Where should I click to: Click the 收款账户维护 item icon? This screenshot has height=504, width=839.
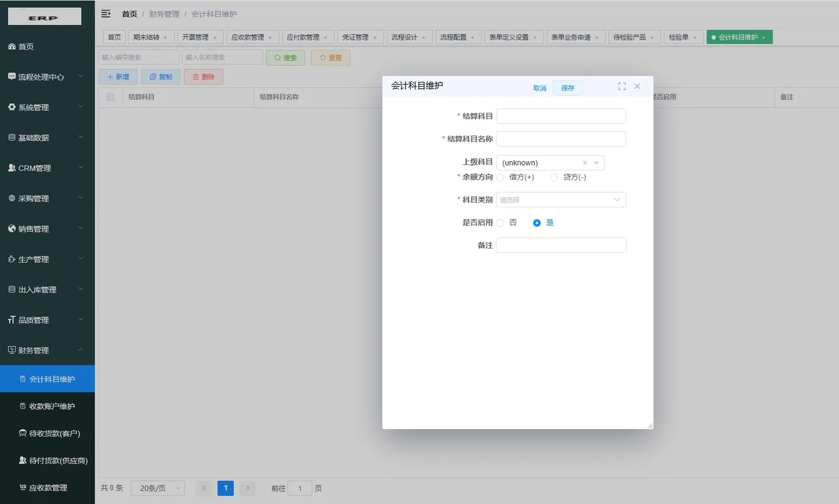[x=23, y=406]
